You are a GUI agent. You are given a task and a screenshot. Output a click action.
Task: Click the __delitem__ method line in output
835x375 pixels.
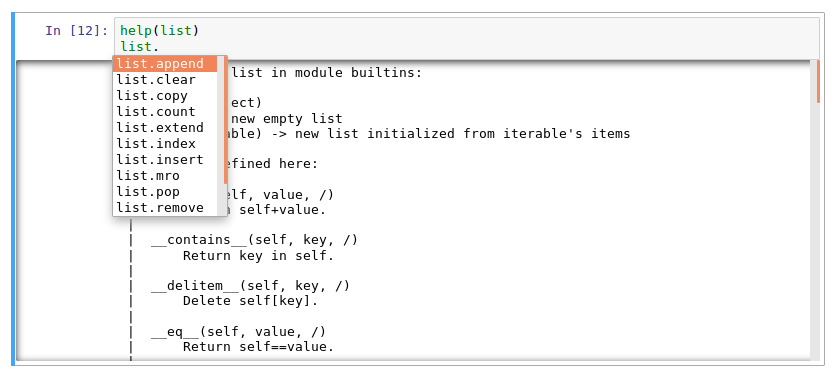pyautogui.click(x=250, y=286)
